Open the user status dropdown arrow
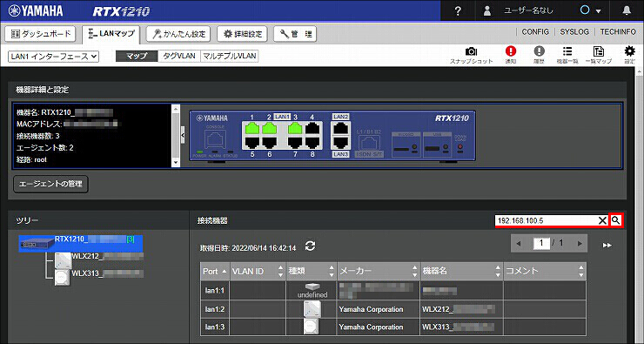 pyautogui.click(x=599, y=11)
